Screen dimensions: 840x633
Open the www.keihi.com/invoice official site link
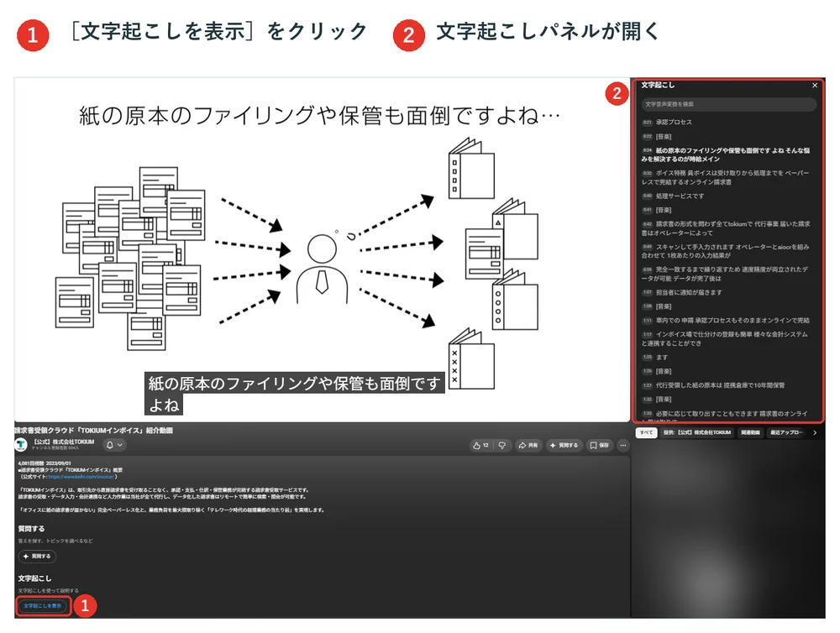(x=81, y=477)
